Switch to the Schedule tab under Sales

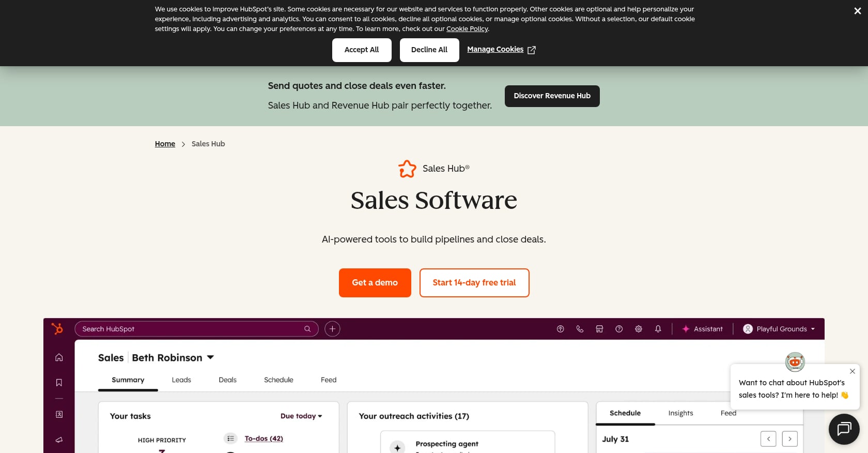(278, 380)
